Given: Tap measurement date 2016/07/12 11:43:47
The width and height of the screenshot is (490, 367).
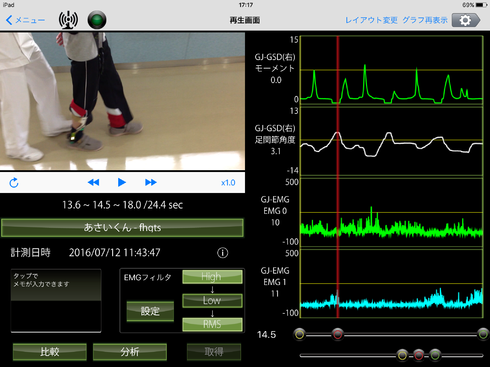Looking at the screenshot, I should (x=115, y=253).
